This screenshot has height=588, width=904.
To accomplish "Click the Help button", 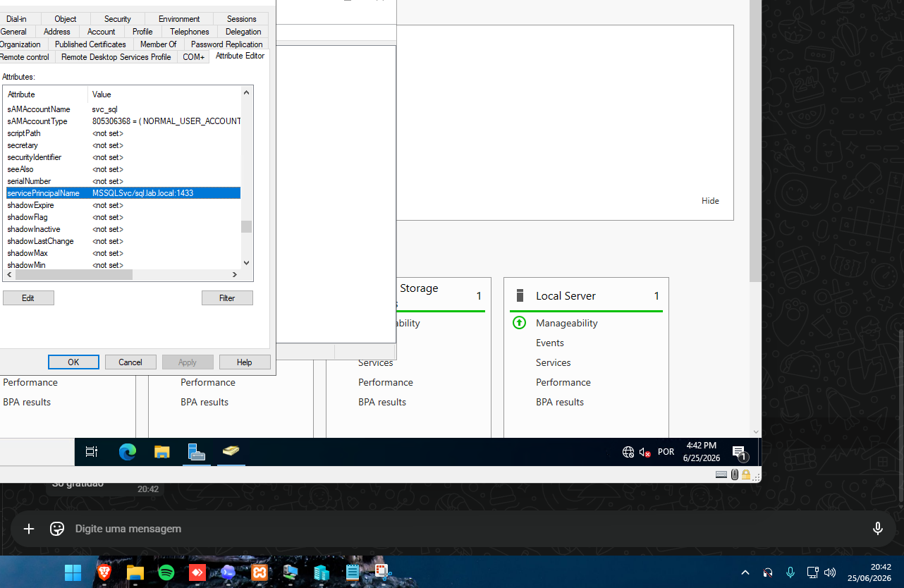I will [245, 362].
